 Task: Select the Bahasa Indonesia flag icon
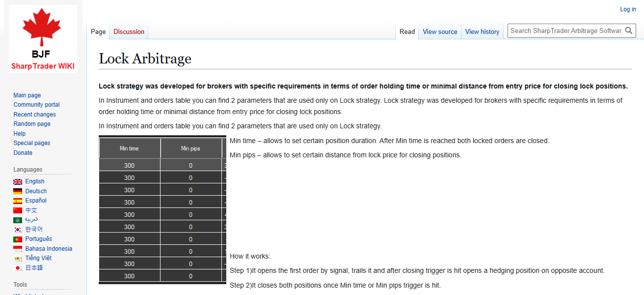pyautogui.click(x=17, y=248)
